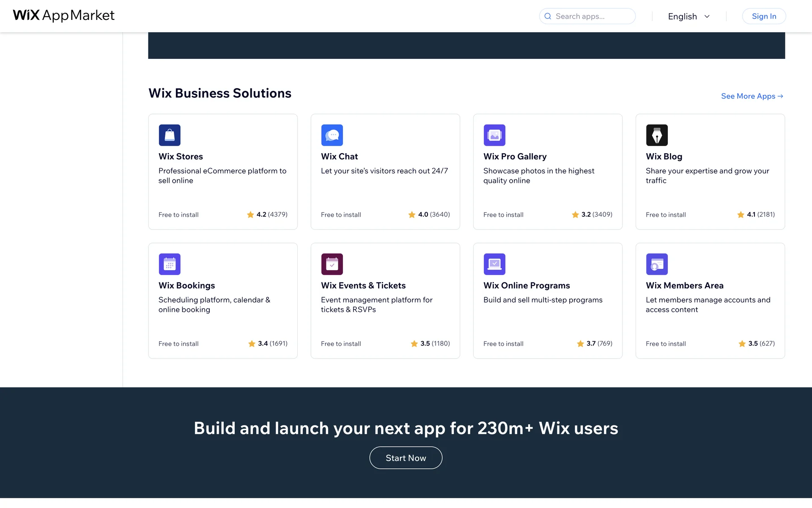812x508 pixels.
Task: Click the Wix Online Programs laptop icon
Action: pyautogui.click(x=494, y=264)
